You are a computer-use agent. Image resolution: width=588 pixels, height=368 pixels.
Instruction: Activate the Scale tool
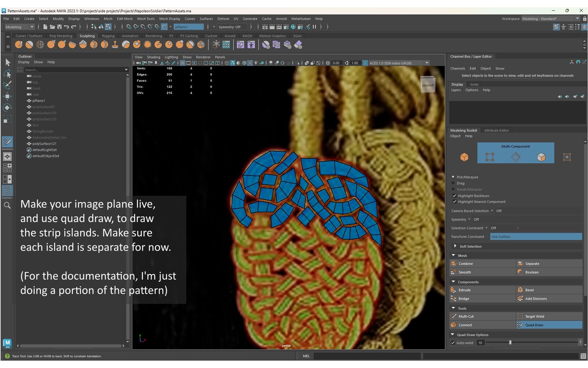click(7, 119)
